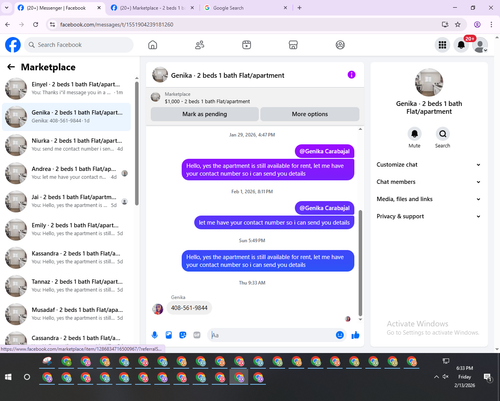Screen dimensions: 500x401
Task: Expand Media, files and links section
Action: (x=429, y=199)
